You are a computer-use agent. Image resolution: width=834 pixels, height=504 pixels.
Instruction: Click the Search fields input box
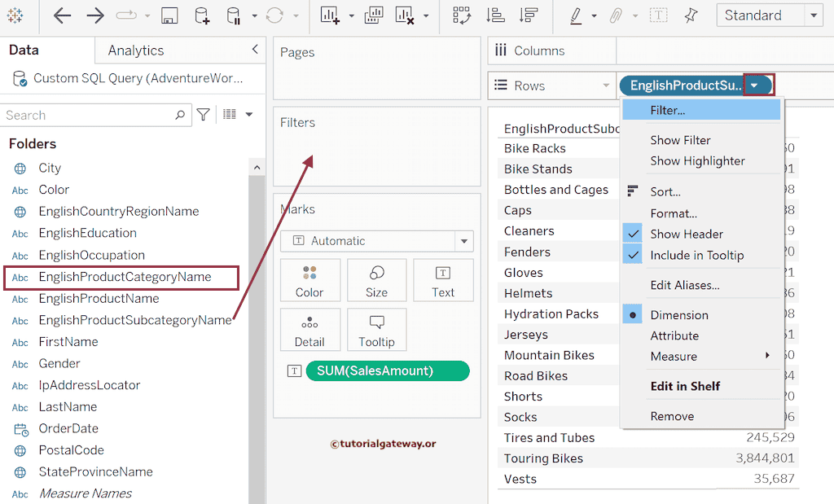(x=90, y=115)
